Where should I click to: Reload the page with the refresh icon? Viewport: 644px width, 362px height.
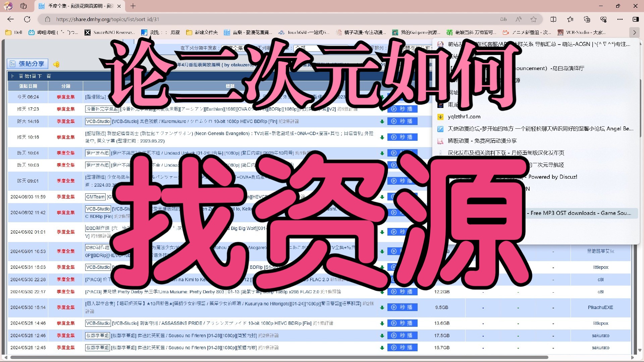pyautogui.click(x=27, y=19)
